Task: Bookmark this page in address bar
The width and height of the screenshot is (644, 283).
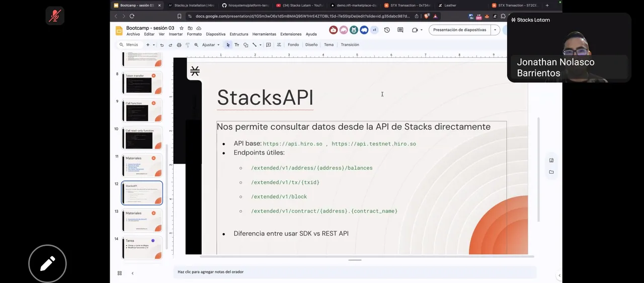Action: click(179, 16)
